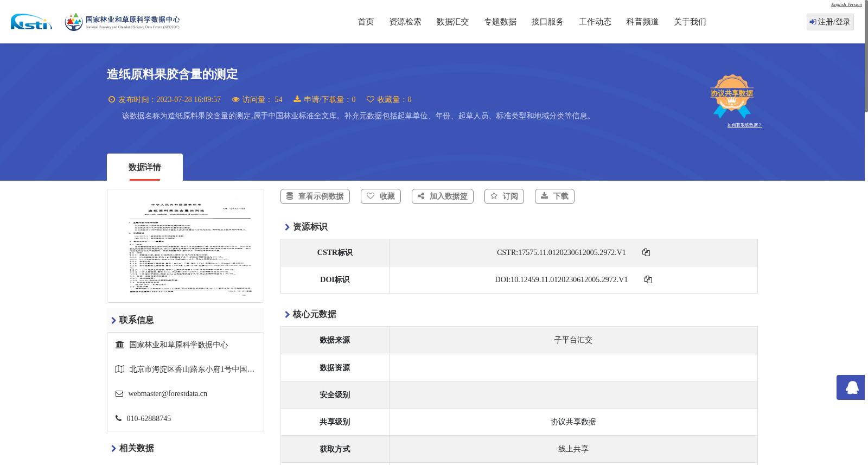868x465 pixels.
Task: Click 协议共享数据 in 共享级别 row
Action: pos(573,422)
